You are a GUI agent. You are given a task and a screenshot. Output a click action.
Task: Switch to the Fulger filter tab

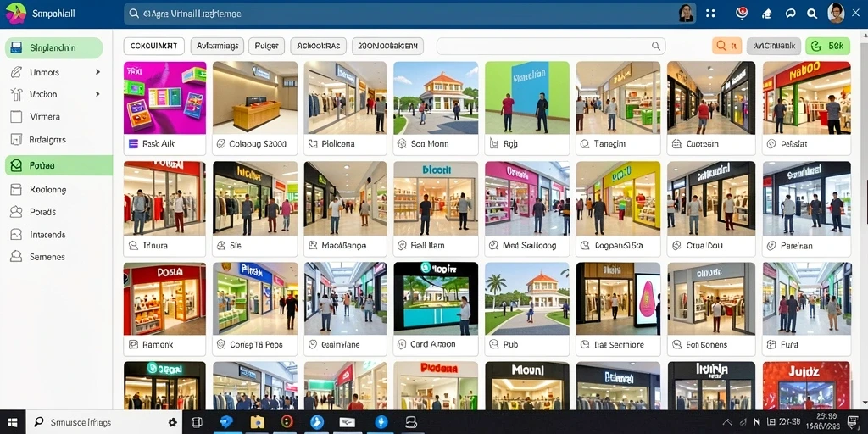click(x=266, y=46)
